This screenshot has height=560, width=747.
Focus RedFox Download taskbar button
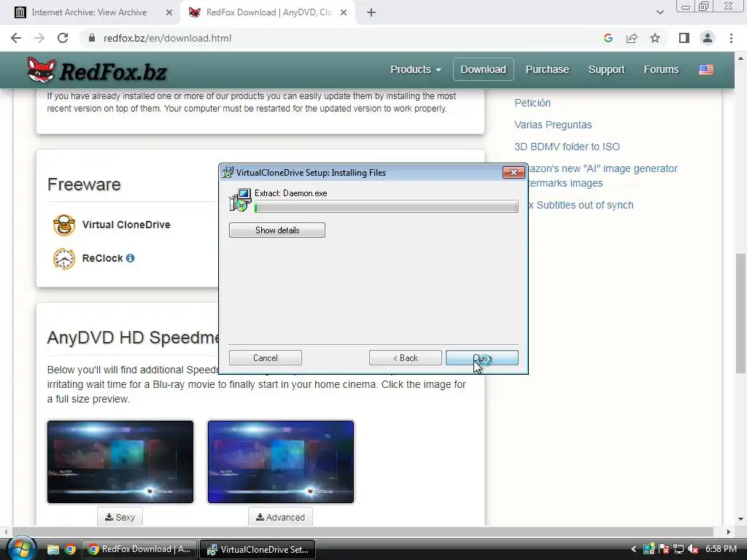click(x=139, y=550)
